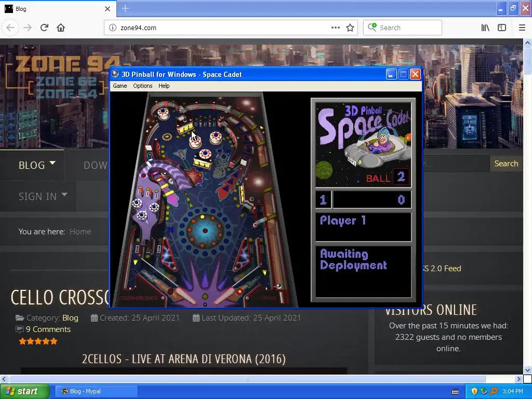This screenshot has height=399, width=532.
Task: Go to the browser home page
Action: coord(61,28)
